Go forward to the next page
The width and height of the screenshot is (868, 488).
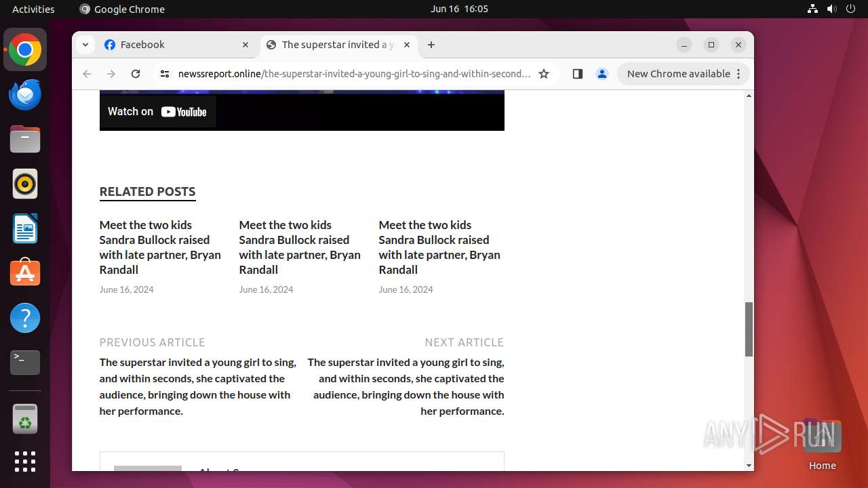111,74
